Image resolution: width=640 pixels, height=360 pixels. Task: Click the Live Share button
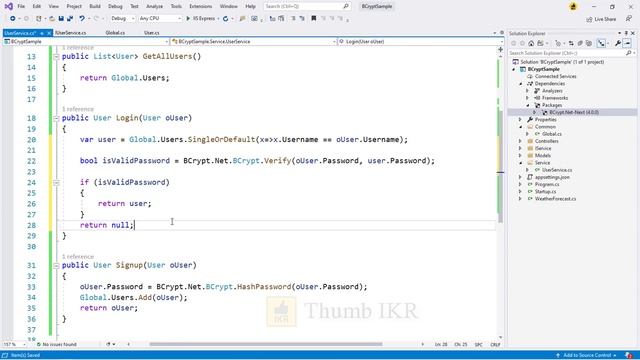pos(601,19)
